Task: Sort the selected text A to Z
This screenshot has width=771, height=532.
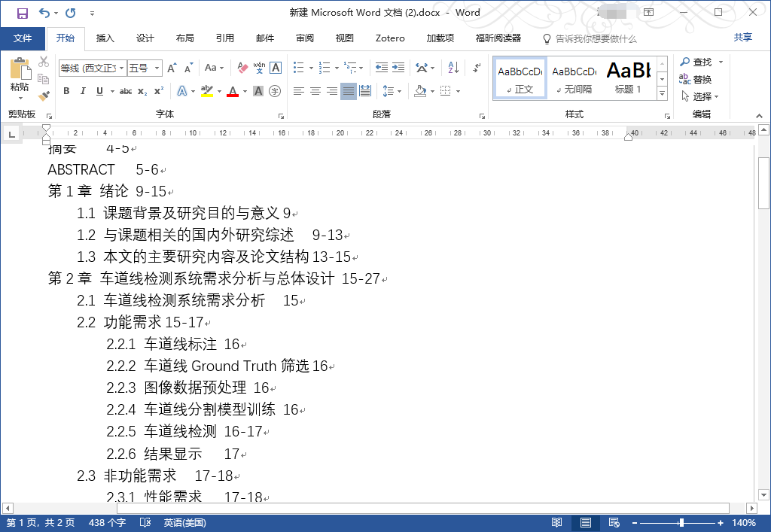Action: (453, 68)
